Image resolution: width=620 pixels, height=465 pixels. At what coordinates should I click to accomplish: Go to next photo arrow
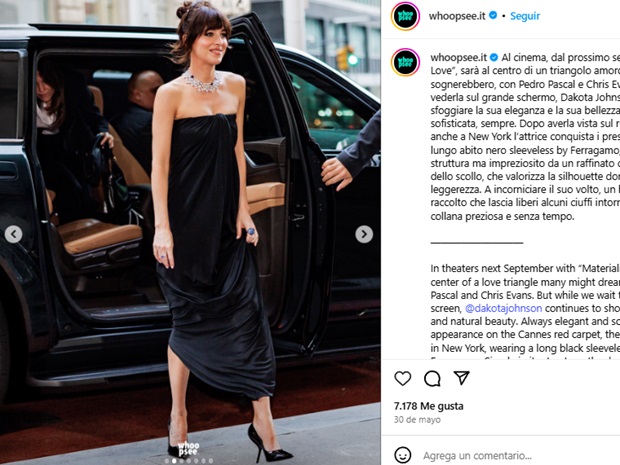(x=364, y=234)
